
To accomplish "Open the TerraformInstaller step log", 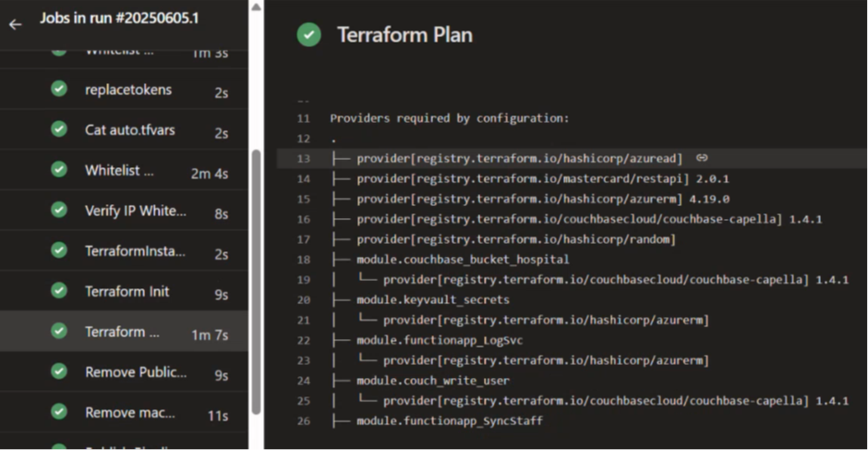I will click(135, 251).
